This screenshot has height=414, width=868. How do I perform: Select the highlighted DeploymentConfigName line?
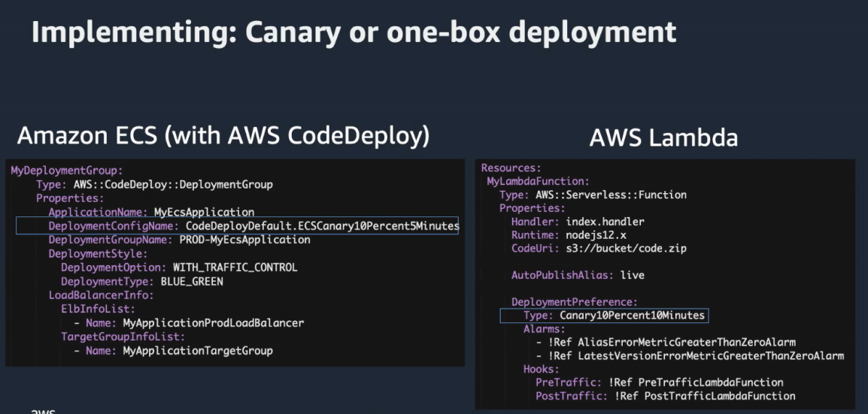[237, 225]
